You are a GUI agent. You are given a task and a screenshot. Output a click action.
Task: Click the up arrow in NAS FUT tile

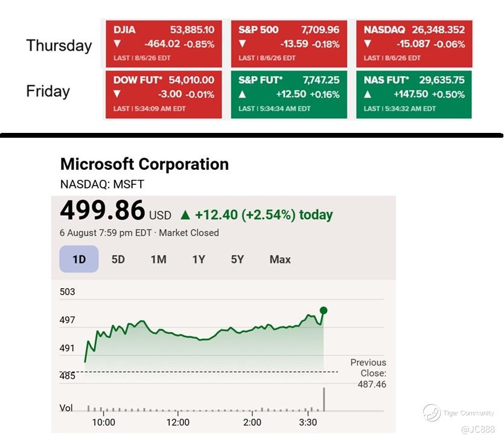click(x=368, y=94)
